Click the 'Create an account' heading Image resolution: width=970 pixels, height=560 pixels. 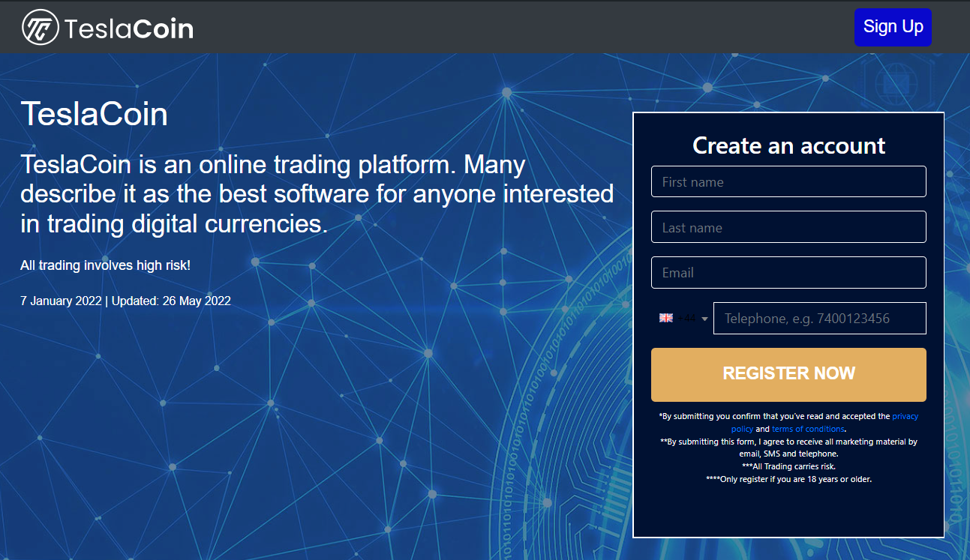pyautogui.click(x=788, y=145)
